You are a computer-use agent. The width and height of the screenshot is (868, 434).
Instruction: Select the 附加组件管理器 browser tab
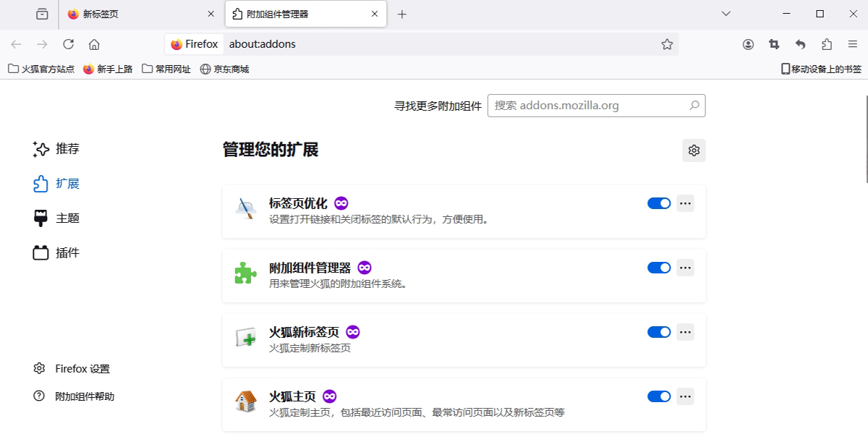pyautogui.click(x=306, y=14)
